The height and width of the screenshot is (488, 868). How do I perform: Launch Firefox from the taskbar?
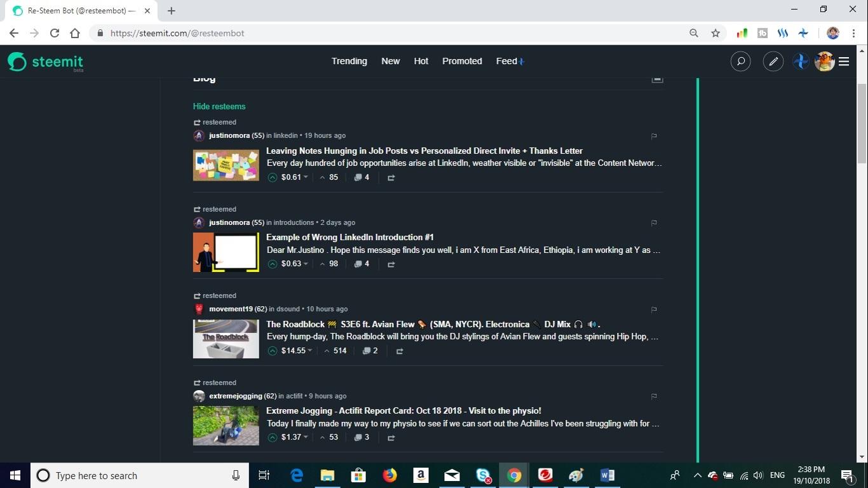[390, 475]
